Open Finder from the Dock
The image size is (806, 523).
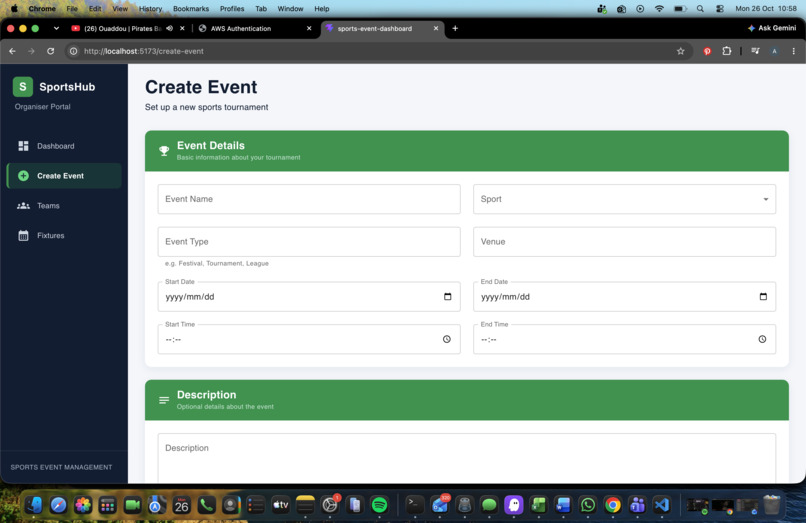click(34, 505)
